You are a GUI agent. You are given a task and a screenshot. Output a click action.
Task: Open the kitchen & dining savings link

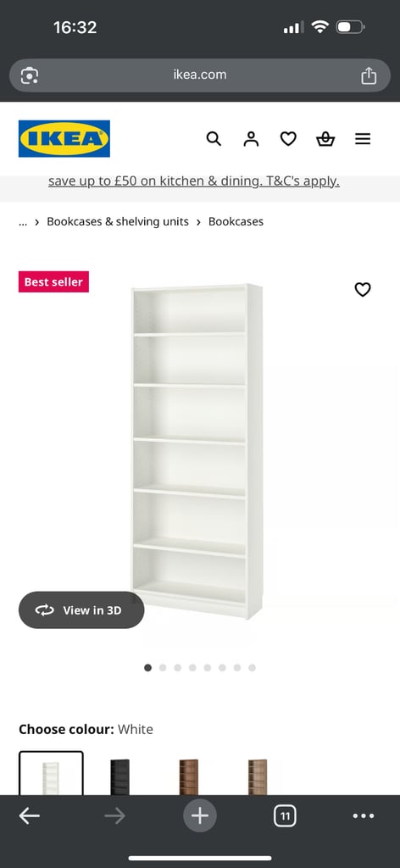193,181
